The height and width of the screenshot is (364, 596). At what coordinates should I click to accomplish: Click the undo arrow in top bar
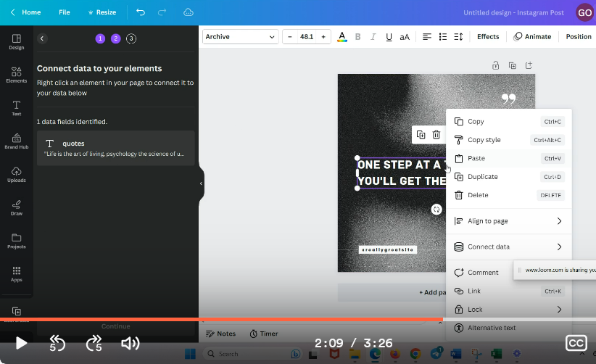141,12
